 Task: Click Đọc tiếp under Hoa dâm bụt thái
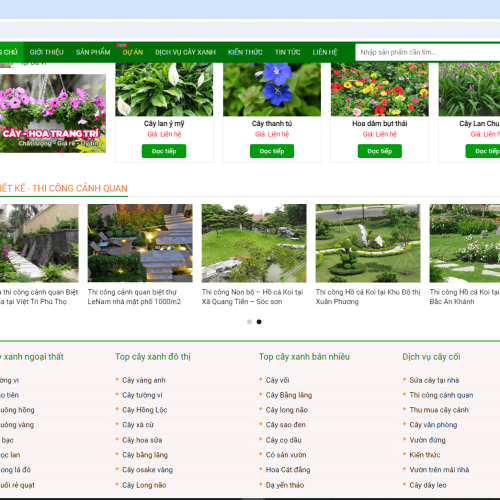(x=380, y=151)
